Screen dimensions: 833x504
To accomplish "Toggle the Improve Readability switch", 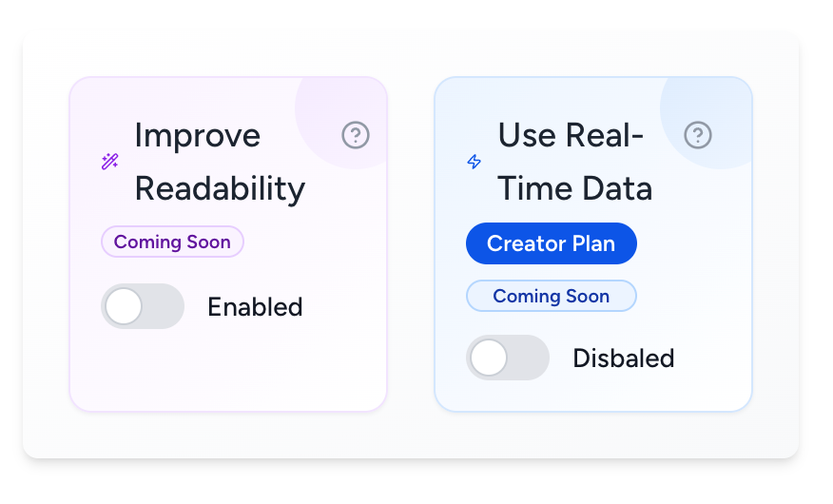I will click(143, 306).
